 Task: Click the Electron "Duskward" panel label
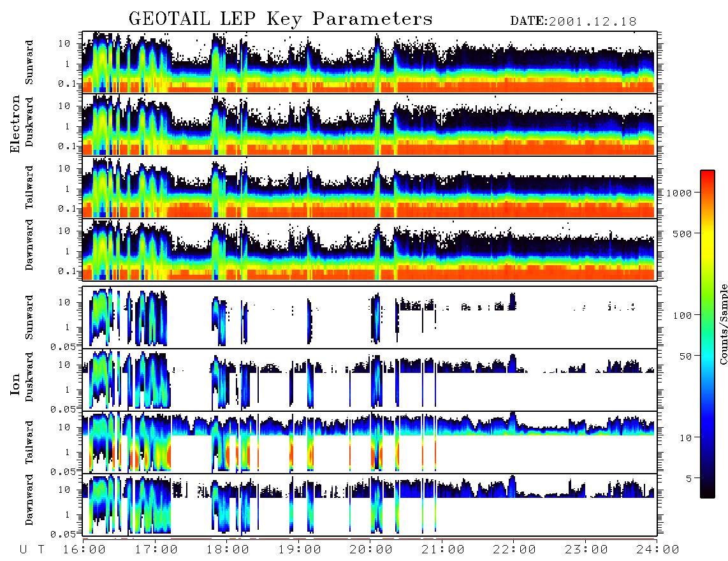[x=29, y=122]
